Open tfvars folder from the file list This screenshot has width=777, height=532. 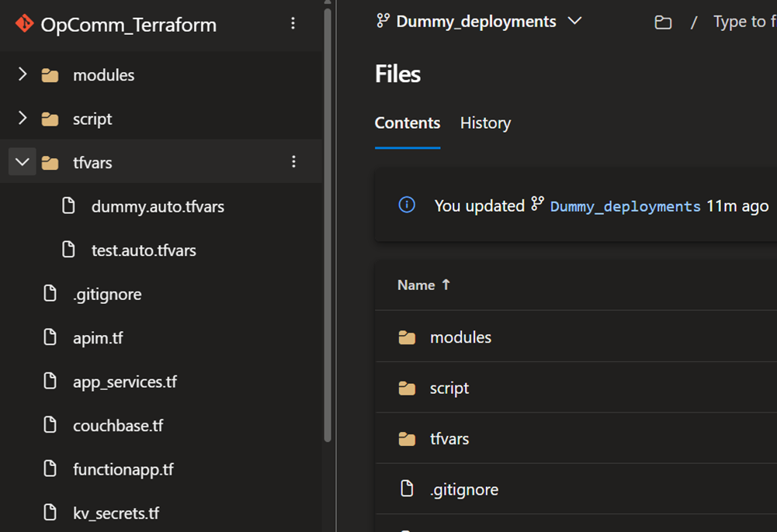coord(449,439)
